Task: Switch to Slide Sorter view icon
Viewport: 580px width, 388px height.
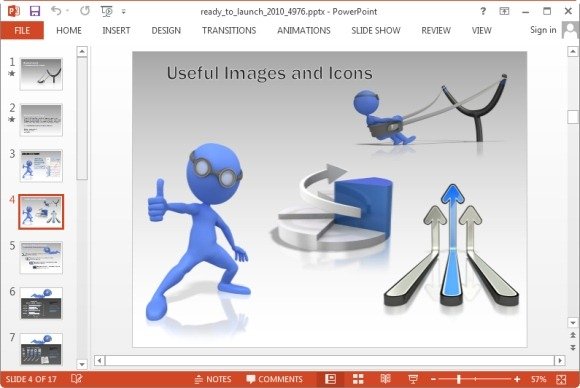Action: (x=358, y=379)
